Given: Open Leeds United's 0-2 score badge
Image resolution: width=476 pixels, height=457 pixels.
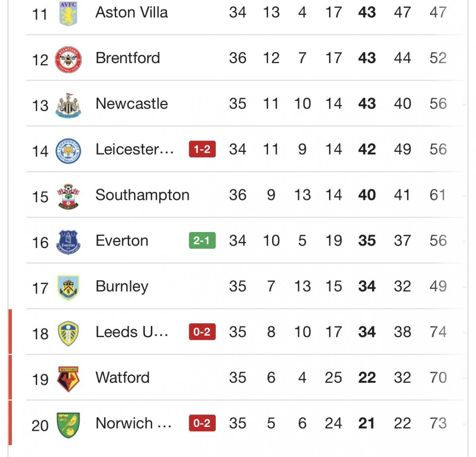Looking at the screenshot, I should 202,332.
